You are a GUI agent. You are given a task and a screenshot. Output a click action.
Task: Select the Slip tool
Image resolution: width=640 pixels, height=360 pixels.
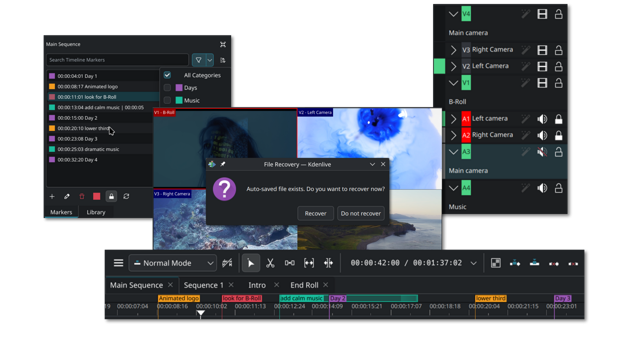click(x=309, y=263)
